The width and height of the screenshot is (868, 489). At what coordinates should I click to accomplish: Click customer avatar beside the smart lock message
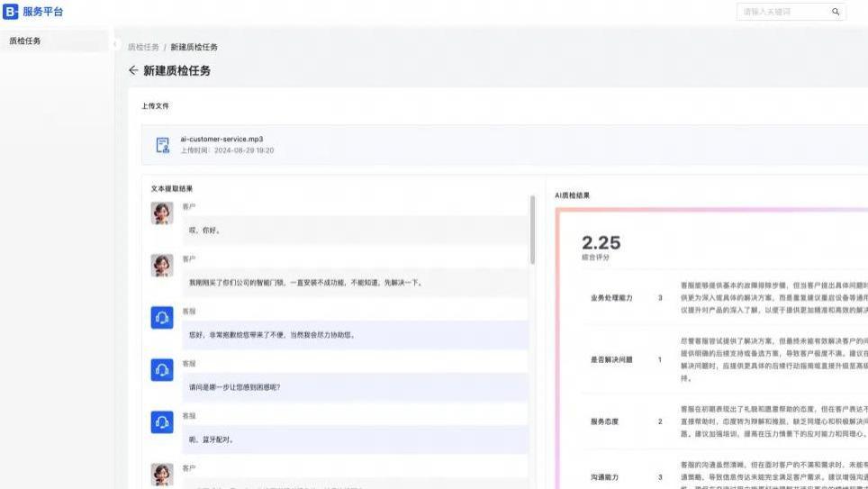coord(162,266)
